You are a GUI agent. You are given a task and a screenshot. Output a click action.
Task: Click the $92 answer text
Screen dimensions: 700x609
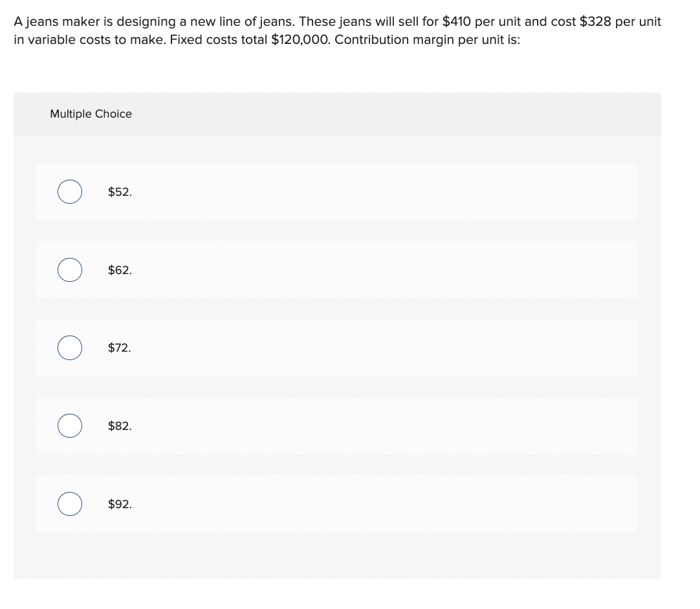[x=119, y=504]
